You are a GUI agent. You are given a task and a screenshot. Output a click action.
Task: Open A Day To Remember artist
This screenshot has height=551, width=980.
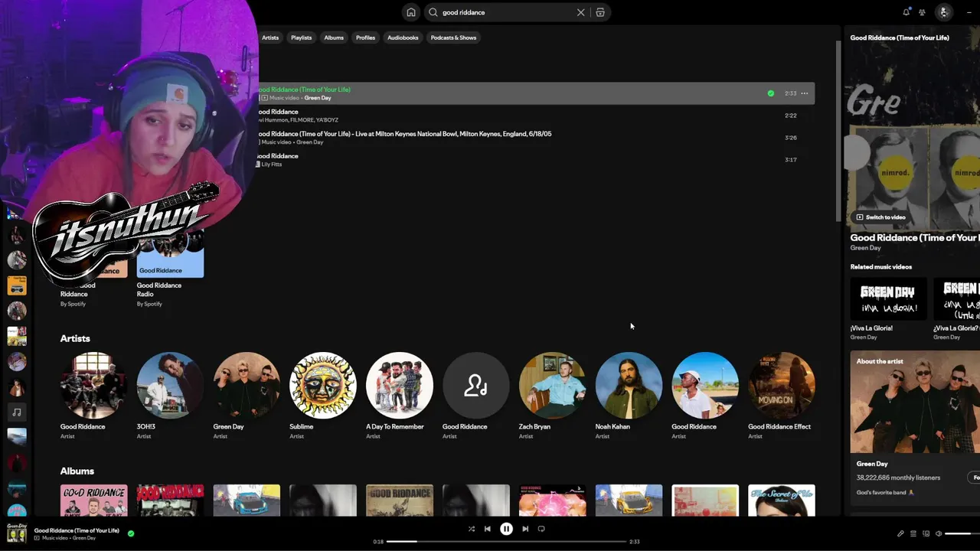pos(400,385)
